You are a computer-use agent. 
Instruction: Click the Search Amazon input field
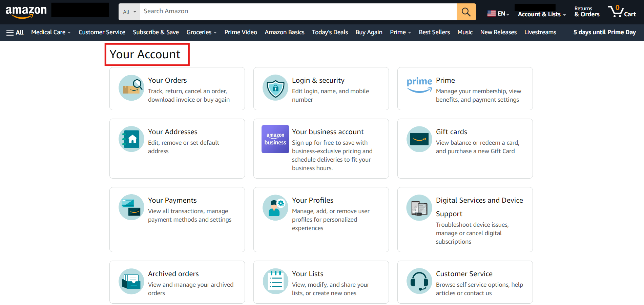pyautogui.click(x=298, y=12)
